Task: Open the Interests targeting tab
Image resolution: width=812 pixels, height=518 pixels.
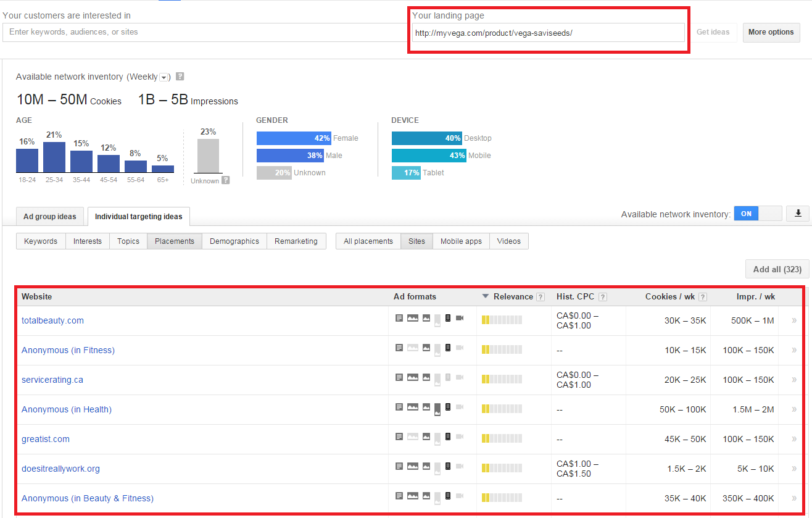Action: (x=88, y=241)
